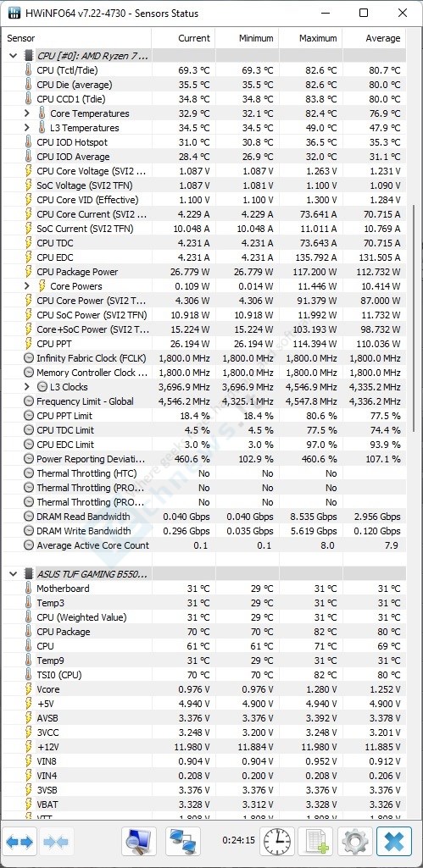Expand the L3 Temperatures row
The height and width of the screenshot is (868, 423).
tap(26, 128)
